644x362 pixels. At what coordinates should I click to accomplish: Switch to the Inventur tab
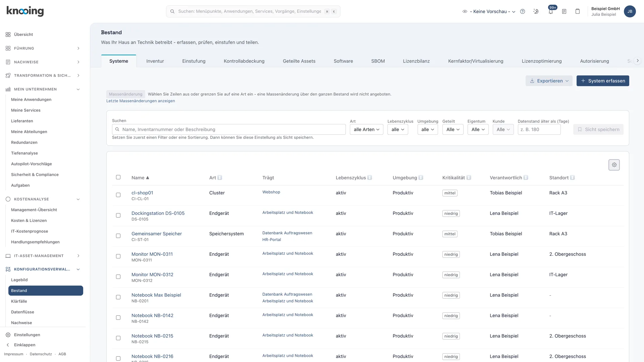click(155, 61)
